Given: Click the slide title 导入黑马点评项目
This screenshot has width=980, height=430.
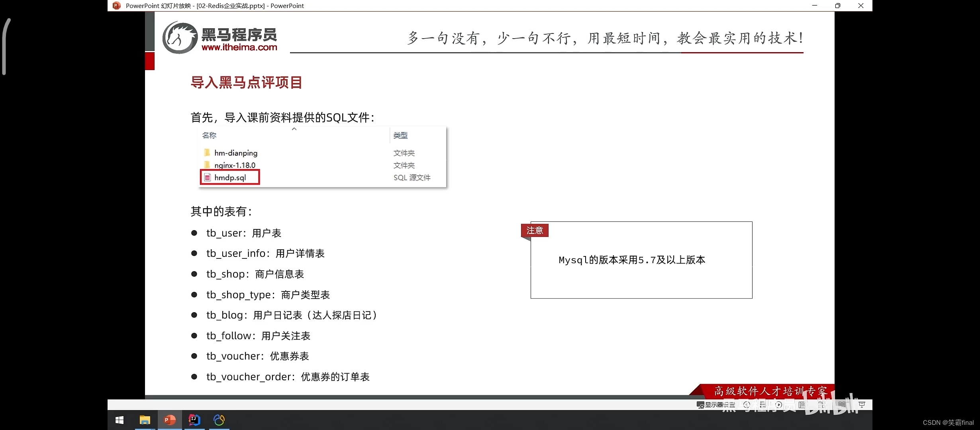Looking at the screenshot, I should tap(246, 82).
